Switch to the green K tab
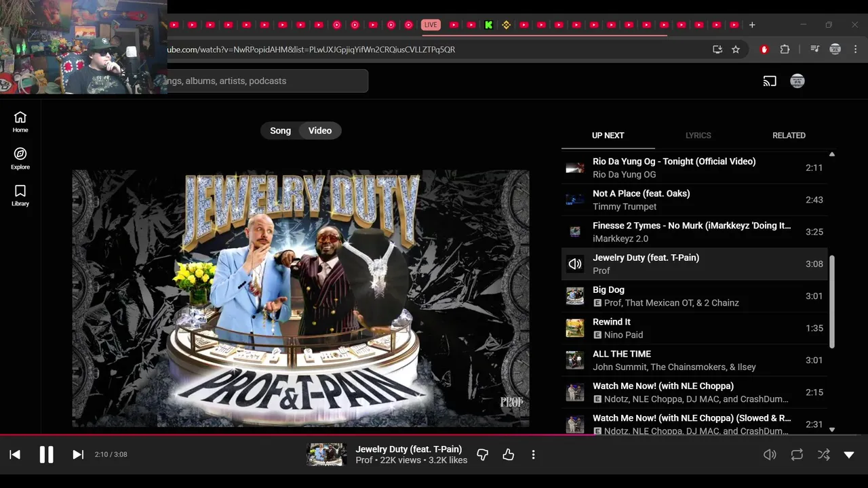 tap(488, 25)
